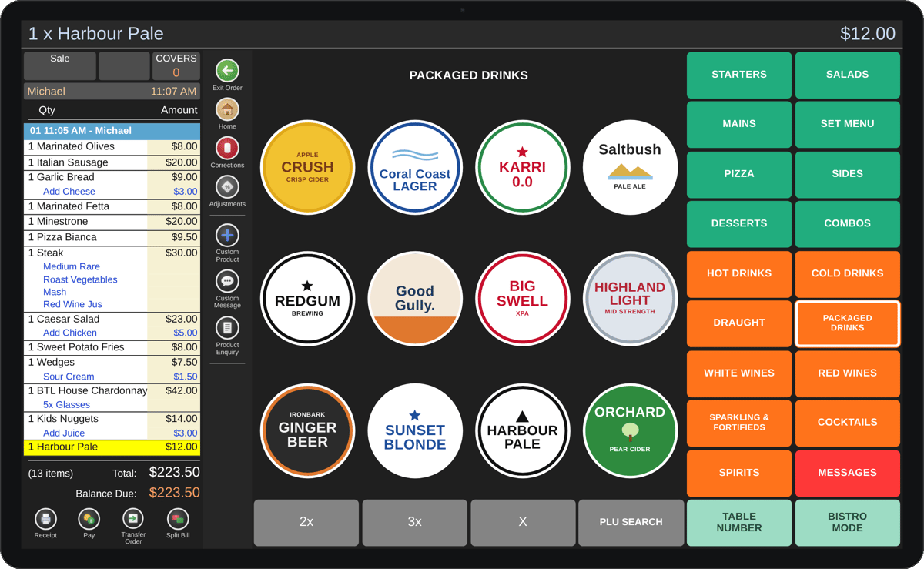Select the Steak order line
The height and width of the screenshot is (569, 924).
[x=112, y=253]
